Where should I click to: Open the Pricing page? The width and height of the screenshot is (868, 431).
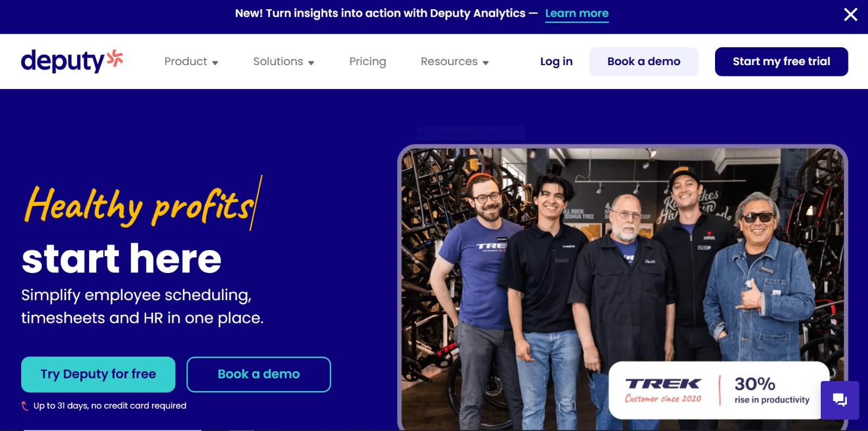[x=368, y=61]
